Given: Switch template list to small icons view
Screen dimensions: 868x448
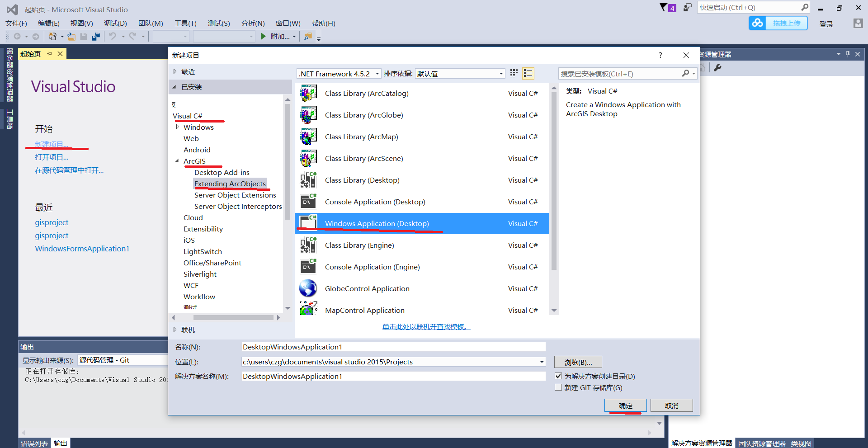Looking at the screenshot, I should pos(513,73).
